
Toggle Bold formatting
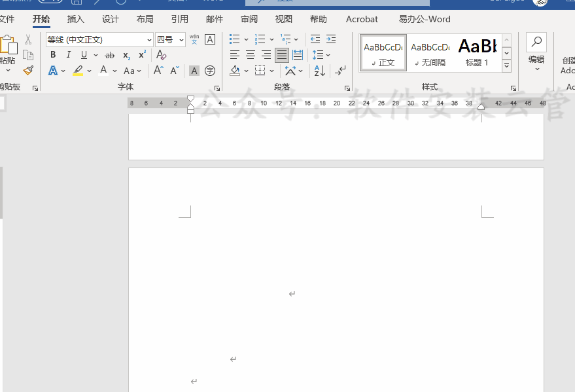[x=53, y=55]
